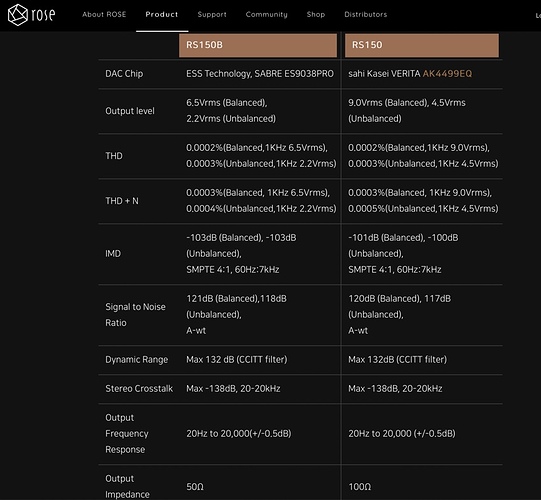The height and width of the screenshot is (500, 541).
Task: Open the Distributors page
Action: click(x=366, y=14)
